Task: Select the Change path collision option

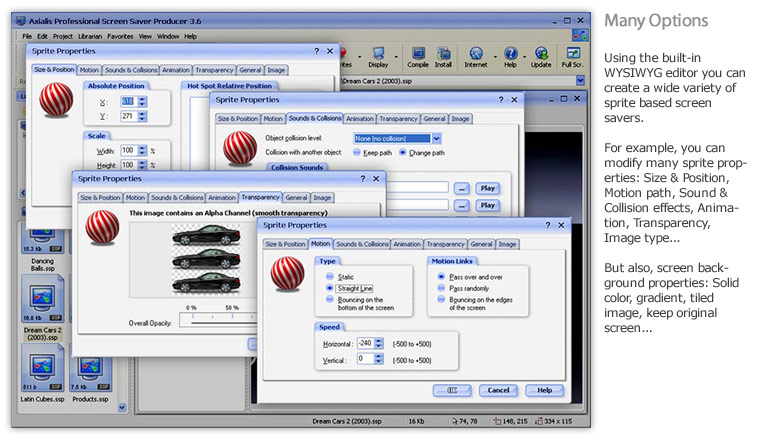Action: pyautogui.click(x=403, y=153)
